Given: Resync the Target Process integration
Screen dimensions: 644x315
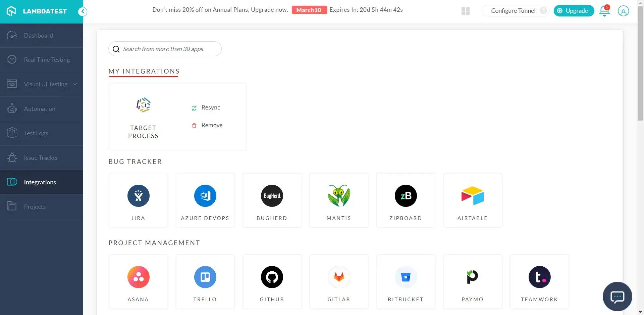Looking at the screenshot, I should tap(210, 107).
